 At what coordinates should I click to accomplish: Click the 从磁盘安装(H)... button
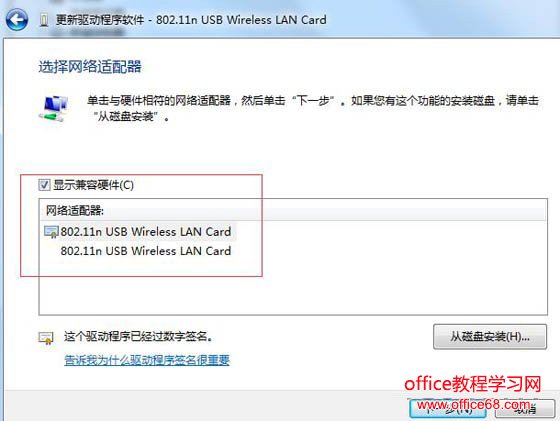490,336
